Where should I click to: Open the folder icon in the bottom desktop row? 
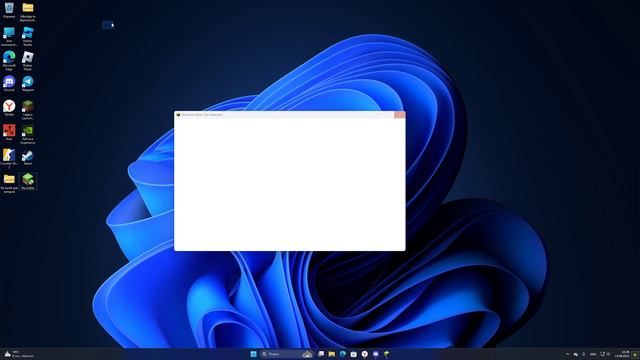pos(9,183)
